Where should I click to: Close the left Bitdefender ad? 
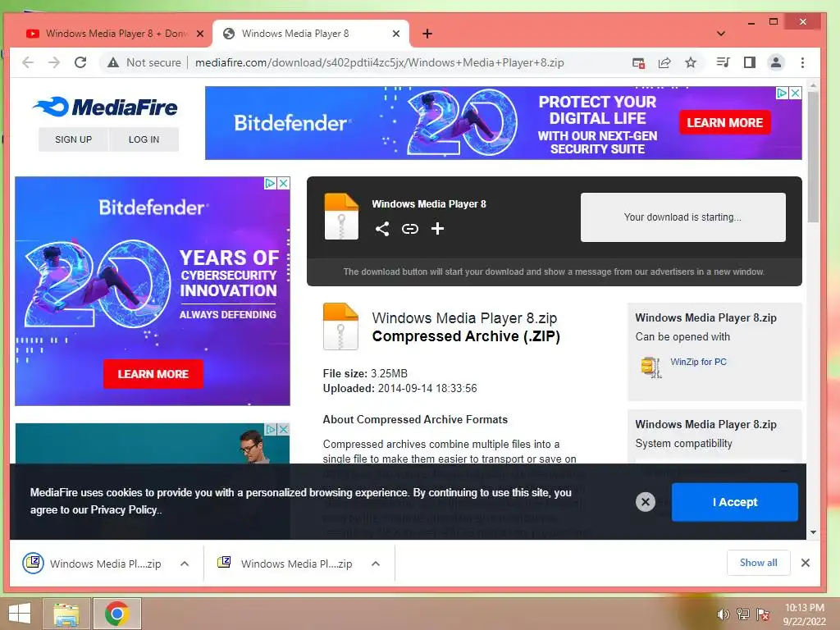283,183
